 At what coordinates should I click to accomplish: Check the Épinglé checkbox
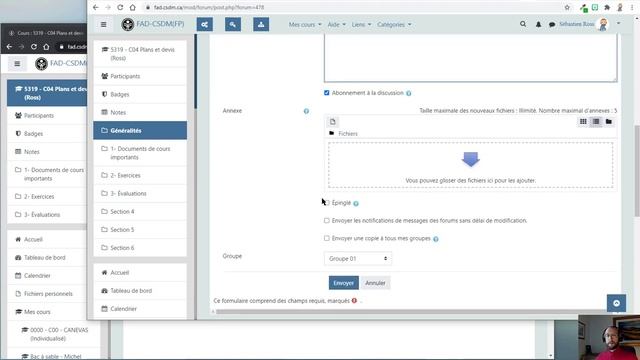[x=327, y=203]
